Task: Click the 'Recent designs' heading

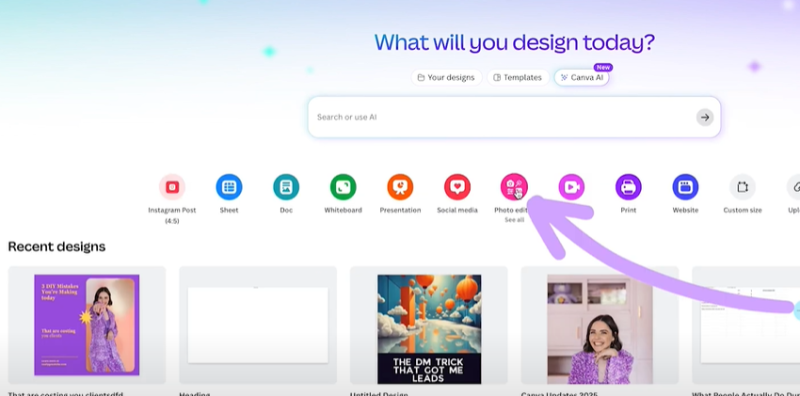Action: click(x=57, y=246)
